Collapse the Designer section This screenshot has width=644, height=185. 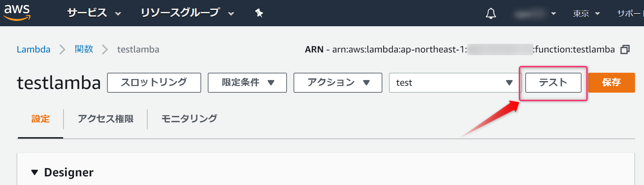point(35,172)
